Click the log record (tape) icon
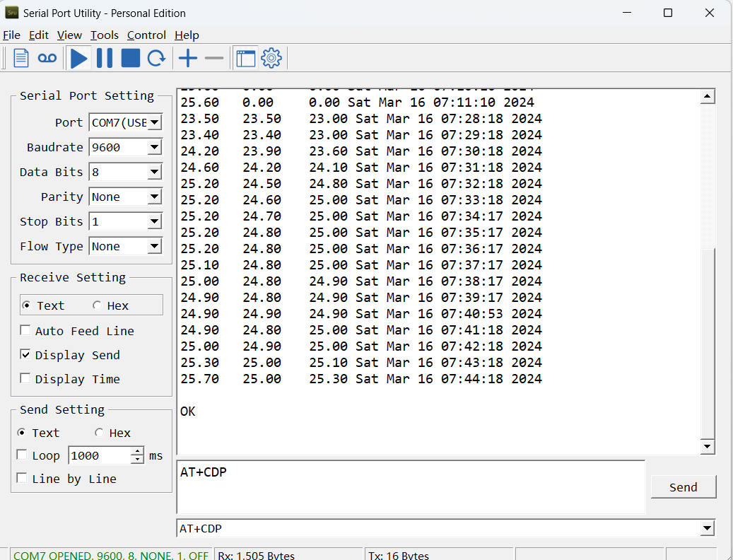733x560 pixels. click(47, 59)
